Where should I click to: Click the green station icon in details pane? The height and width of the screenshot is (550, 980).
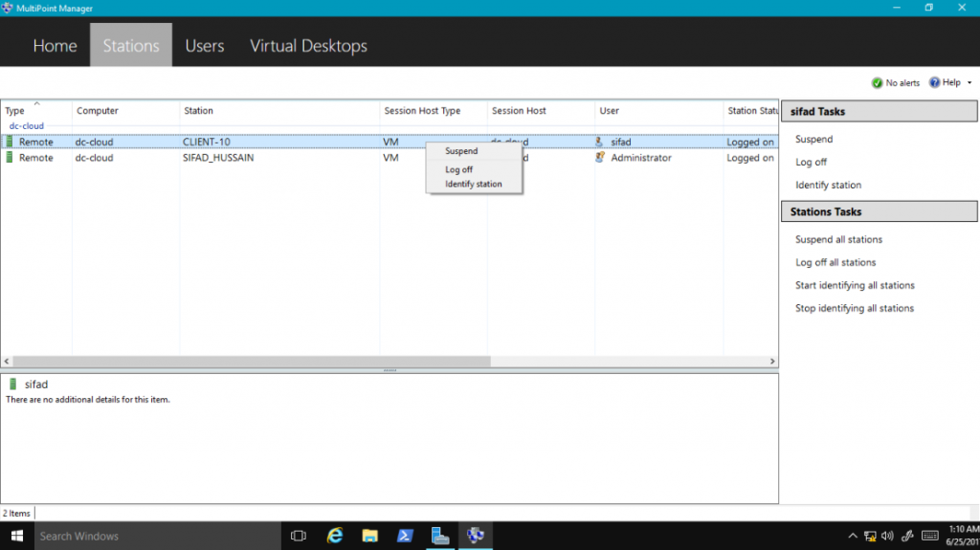12,385
